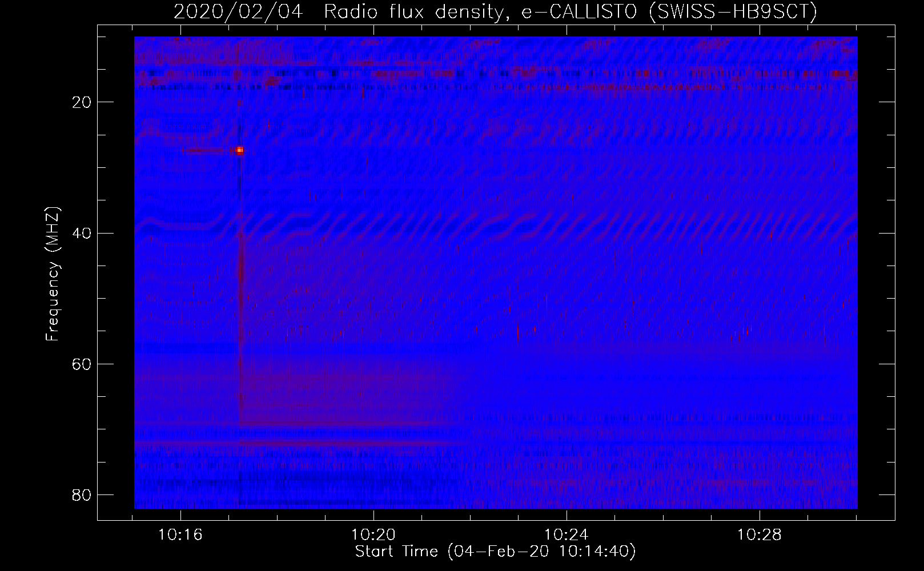Viewport: 924px width, 571px height.
Task: Click the 80 frequency tick label
Action: click(x=81, y=494)
